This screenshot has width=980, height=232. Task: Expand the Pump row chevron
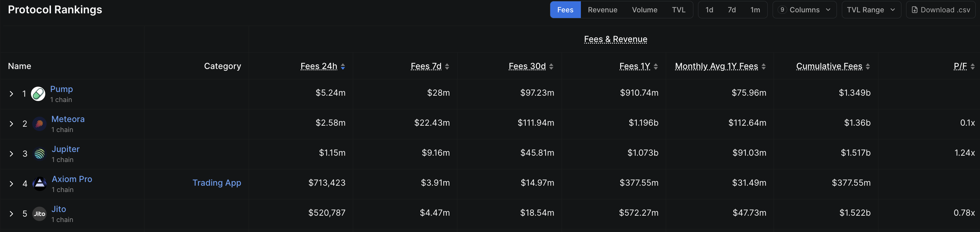(x=11, y=94)
